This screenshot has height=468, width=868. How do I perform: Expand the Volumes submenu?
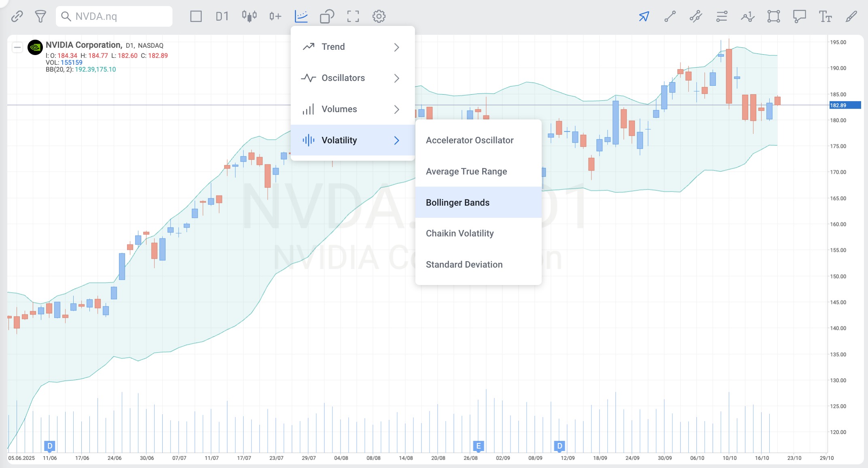352,109
